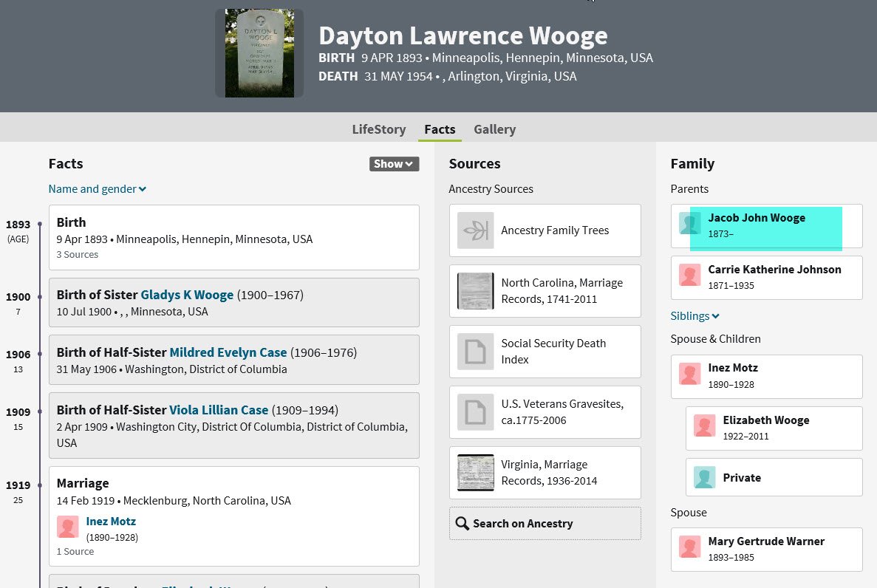The width and height of the screenshot is (877, 588).
Task: Open Inez Motz link in Marriage fact
Action: click(x=111, y=522)
